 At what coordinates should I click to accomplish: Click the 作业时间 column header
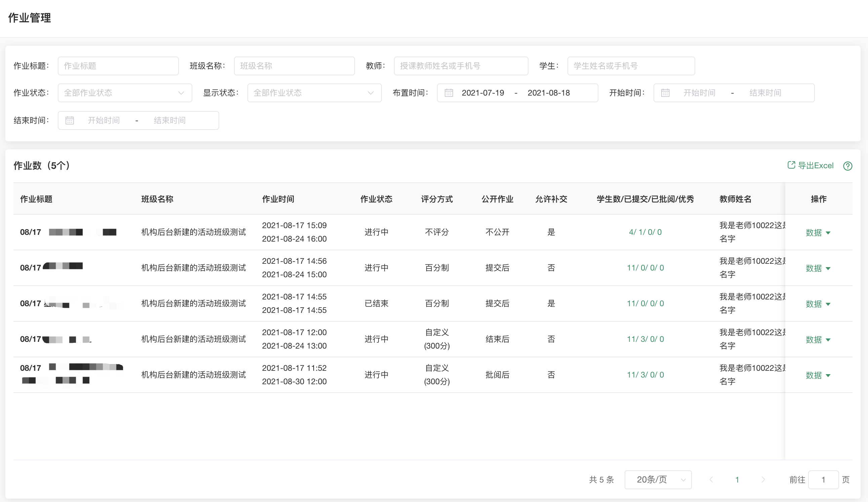tap(278, 199)
